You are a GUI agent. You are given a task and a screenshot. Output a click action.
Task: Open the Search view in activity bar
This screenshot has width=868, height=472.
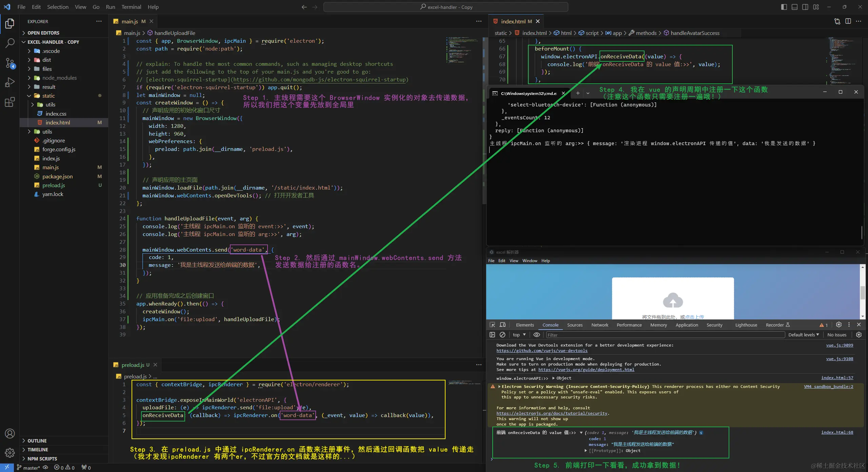point(10,43)
